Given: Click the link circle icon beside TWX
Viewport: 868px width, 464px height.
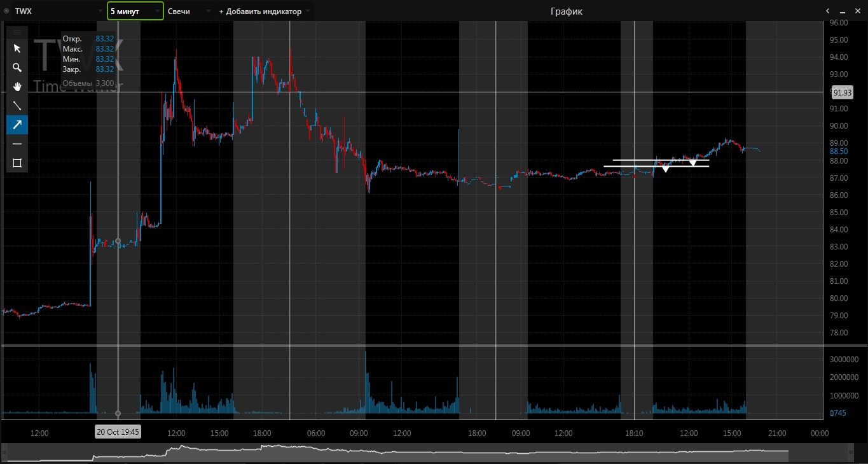Looking at the screenshot, I should point(6,11).
